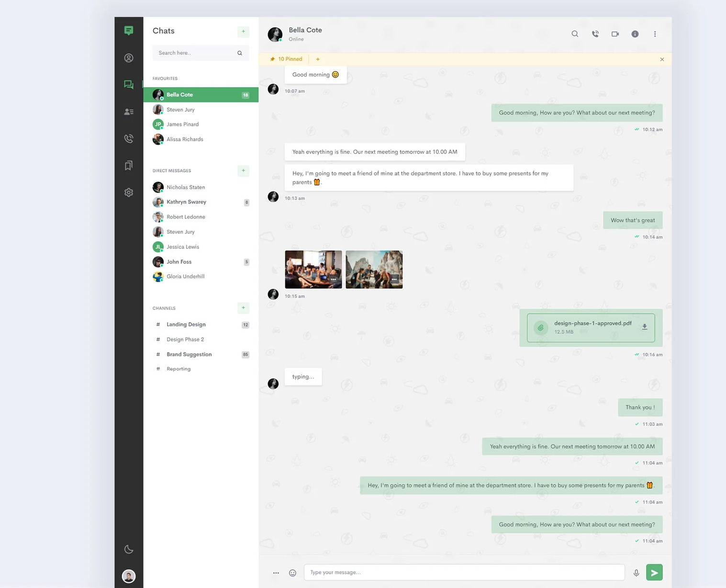The image size is (726, 588).
Task: Start a video call with Bella Cote
Action: pos(615,34)
